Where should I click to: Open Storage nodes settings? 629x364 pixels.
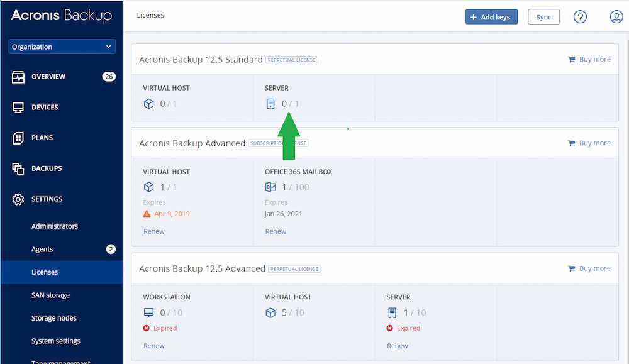pyautogui.click(x=53, y=318)
